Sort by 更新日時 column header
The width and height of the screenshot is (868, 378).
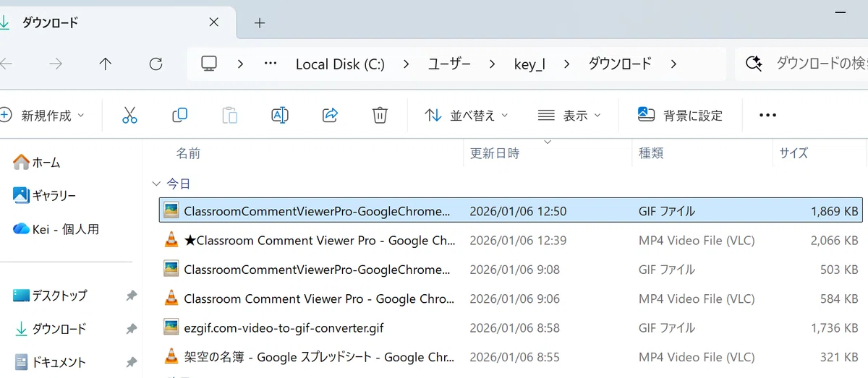(x=495, y=153)
